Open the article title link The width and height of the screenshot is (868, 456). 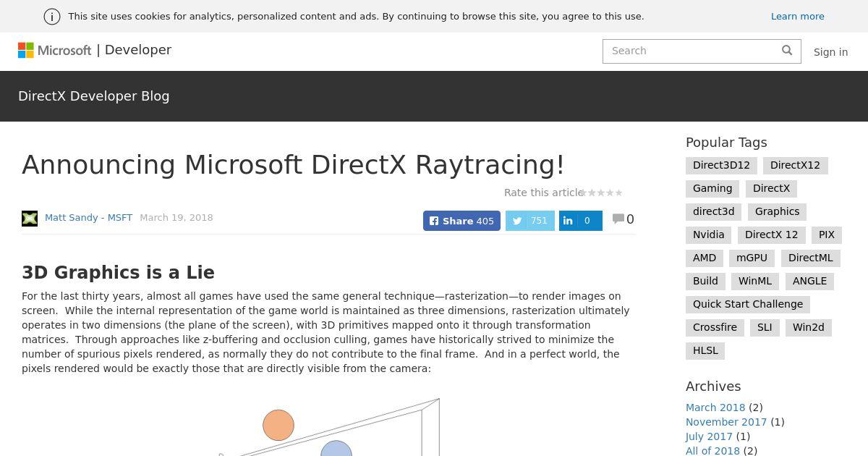pyautogui.click(x=293, y=164)
